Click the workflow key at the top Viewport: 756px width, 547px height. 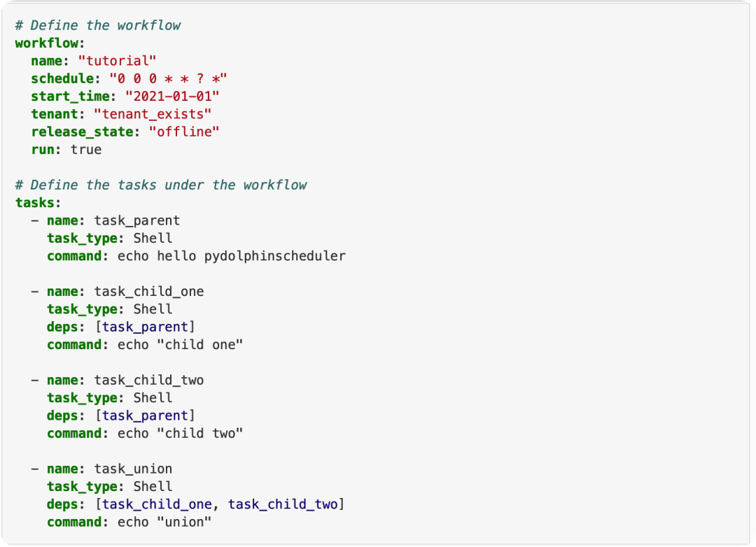pyautogui.click(x=38, y=43)
